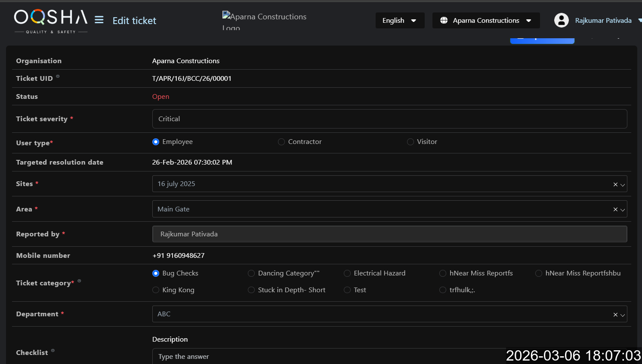Image resolution: width=642 pixels, height=364 pixels.
Task: Clear the Department value with X icon
Action: tap(615, 315)
